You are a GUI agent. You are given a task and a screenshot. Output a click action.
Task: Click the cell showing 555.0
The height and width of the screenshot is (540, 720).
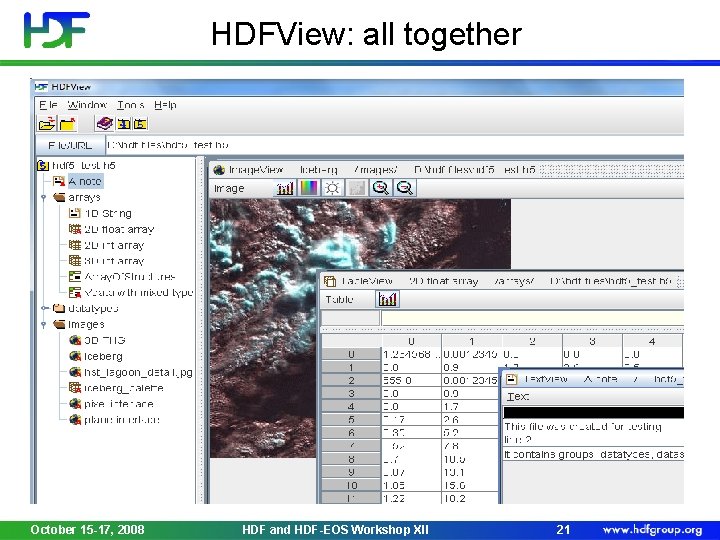point(411,380)
